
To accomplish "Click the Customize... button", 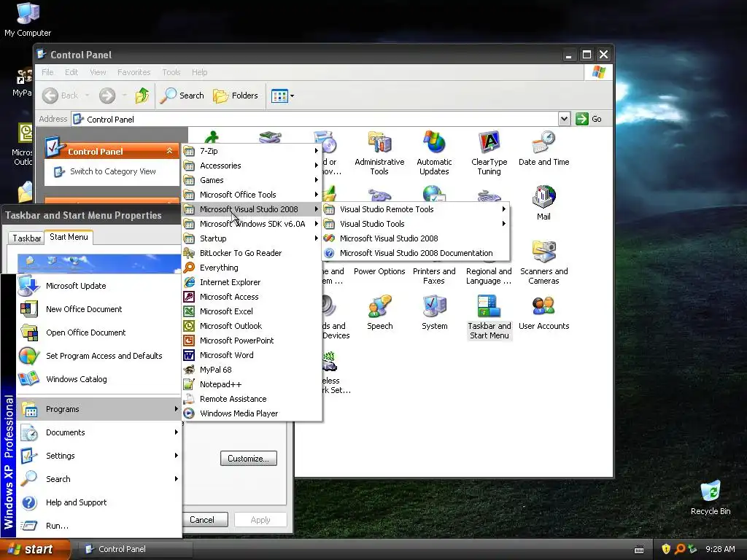I will (x=249, y=459).
